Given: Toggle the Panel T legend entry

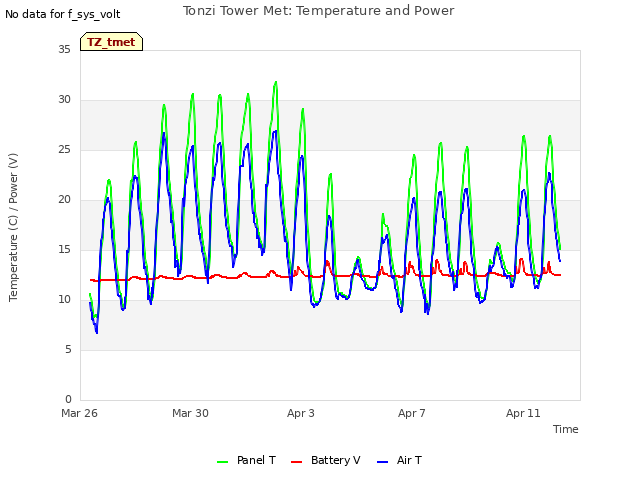Looking at the screenshot, I should tap(246, 460).
